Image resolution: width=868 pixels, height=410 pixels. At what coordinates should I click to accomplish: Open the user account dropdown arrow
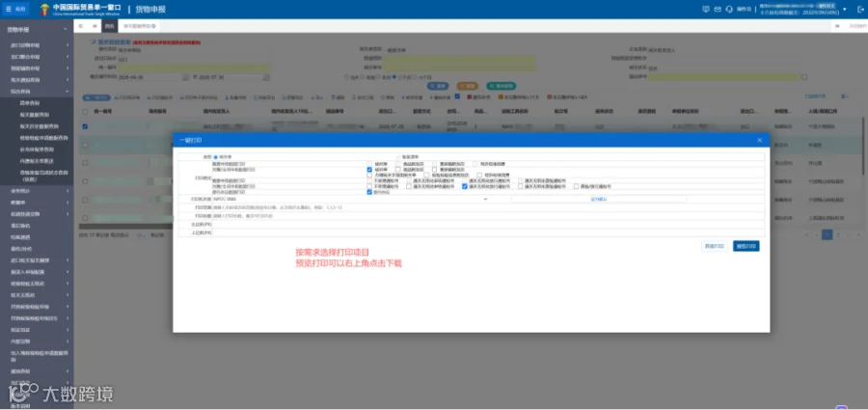845,9
